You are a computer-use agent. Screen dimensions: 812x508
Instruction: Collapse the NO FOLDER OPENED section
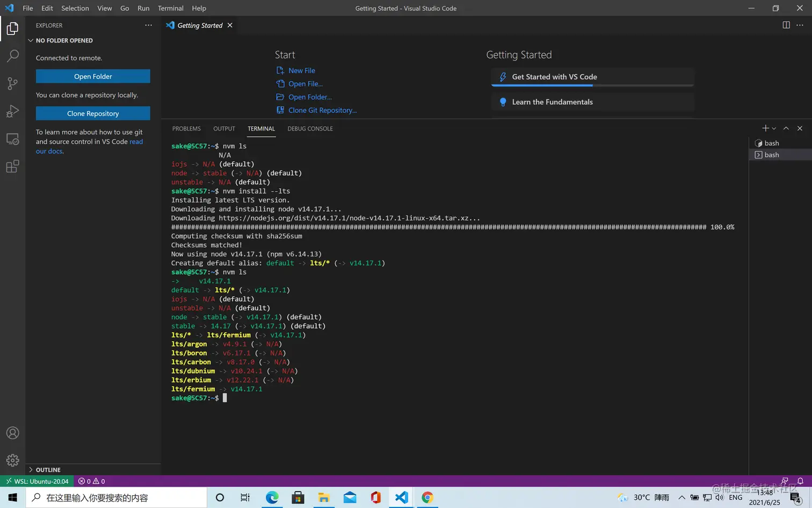(93, 40)
